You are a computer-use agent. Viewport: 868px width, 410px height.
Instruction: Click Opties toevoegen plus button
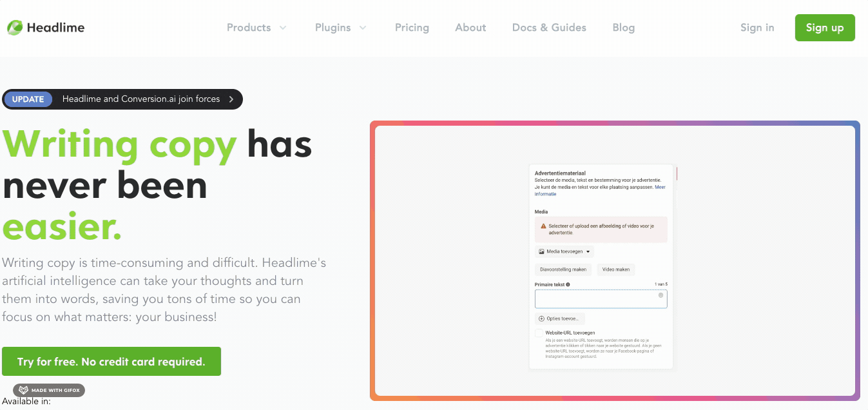pos(559,318)
